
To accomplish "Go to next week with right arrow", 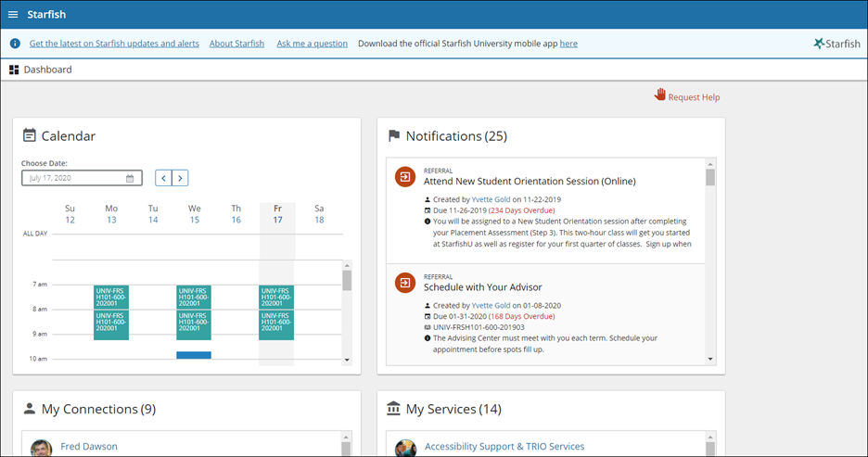I will [x=180, y=178].
